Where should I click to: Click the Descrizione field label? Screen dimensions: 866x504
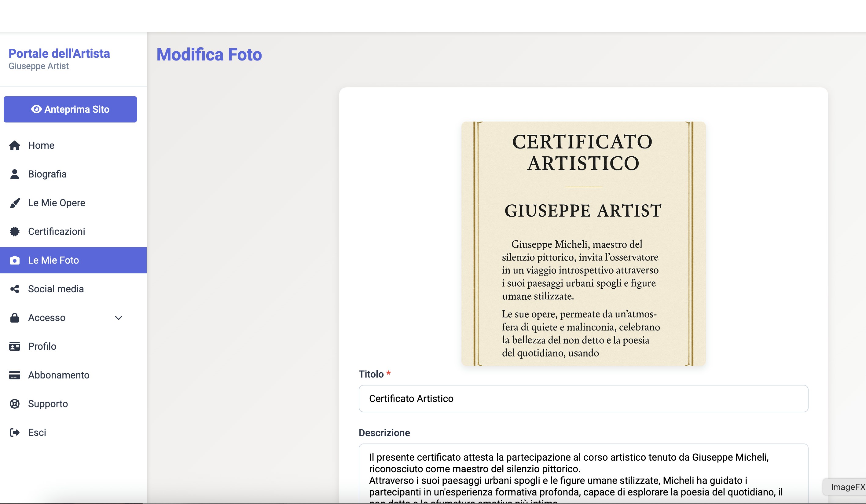click(x=384, y=433)
